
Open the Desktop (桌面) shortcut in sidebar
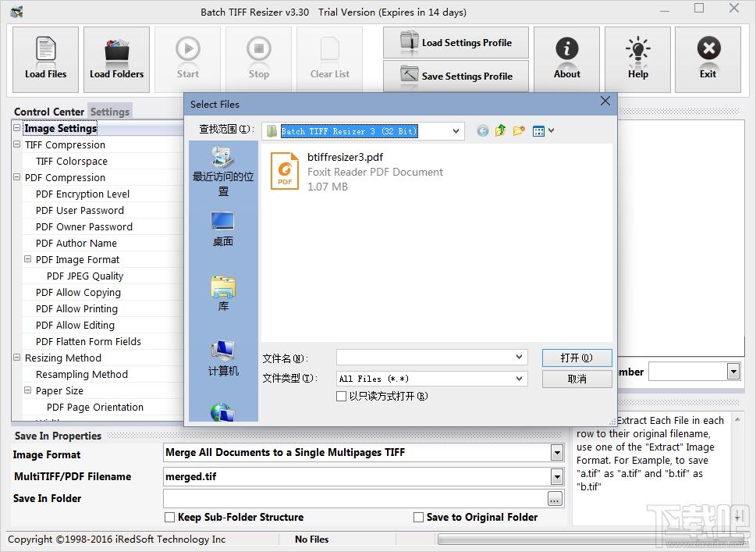223,230
